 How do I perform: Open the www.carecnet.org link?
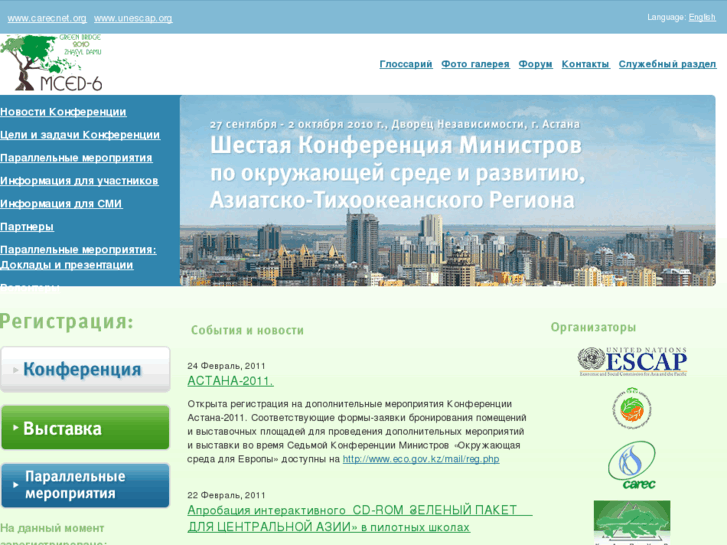[47, 19]
